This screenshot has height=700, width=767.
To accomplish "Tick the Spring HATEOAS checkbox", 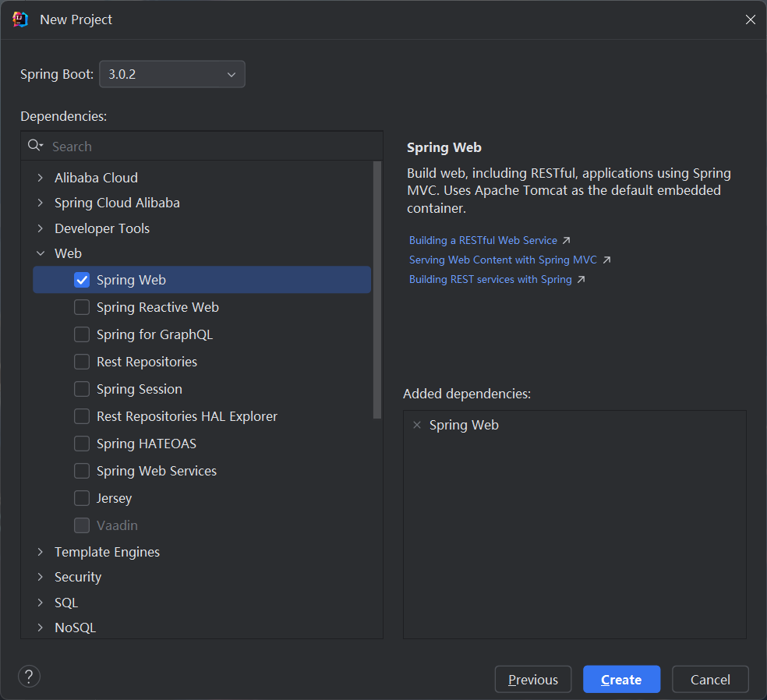I will [x=82, y=444].
